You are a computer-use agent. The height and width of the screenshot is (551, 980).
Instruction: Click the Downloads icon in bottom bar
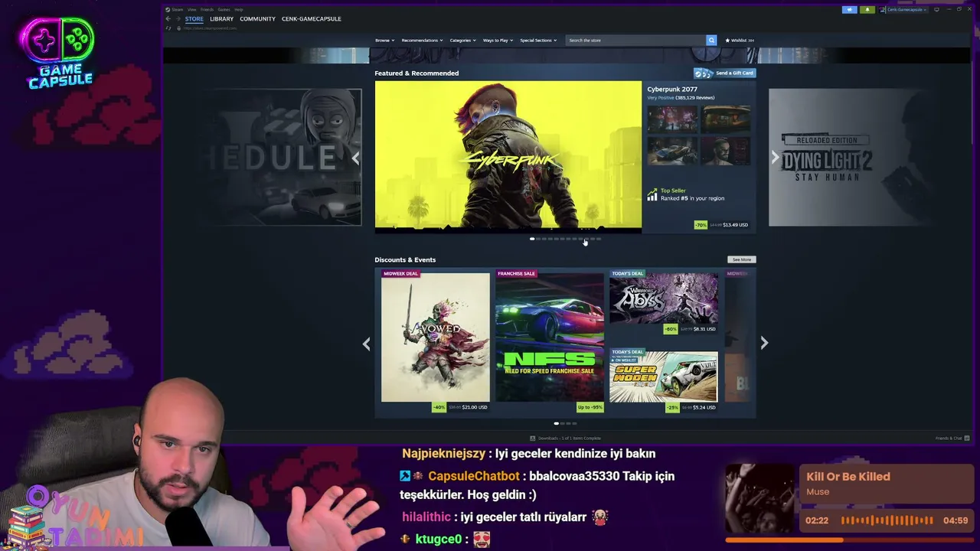pos(533,439)
